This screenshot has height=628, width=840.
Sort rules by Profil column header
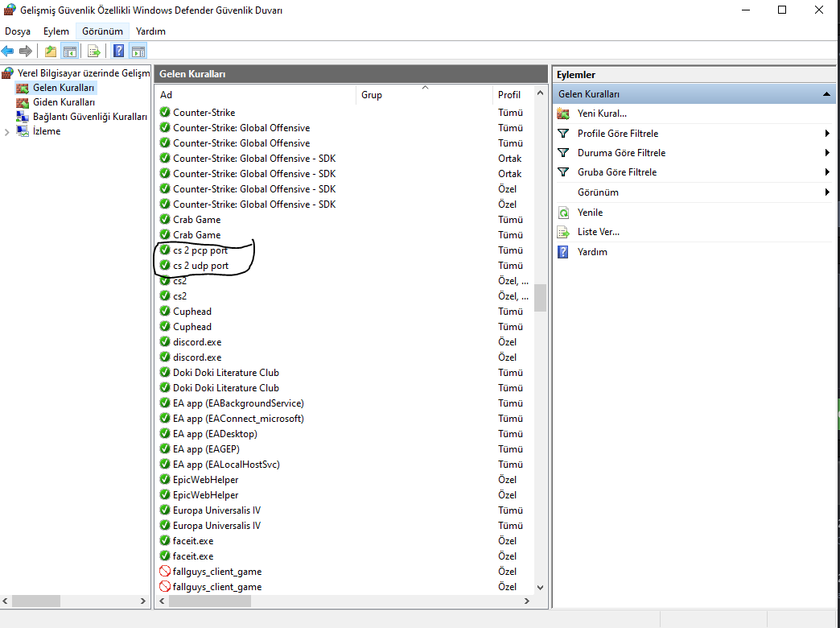513,94
